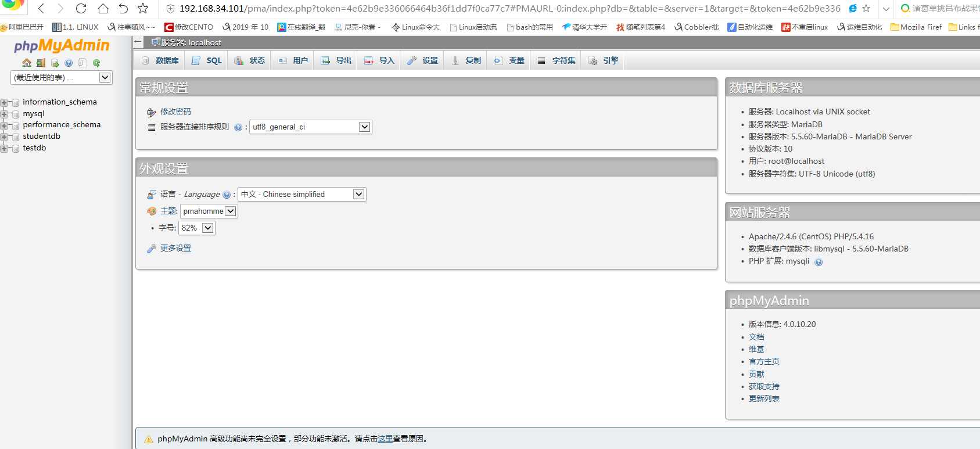Click the studentdb database cylinder icon
Image resolution: width=980 pixels, height=449 pixels.
click(16, 137)
